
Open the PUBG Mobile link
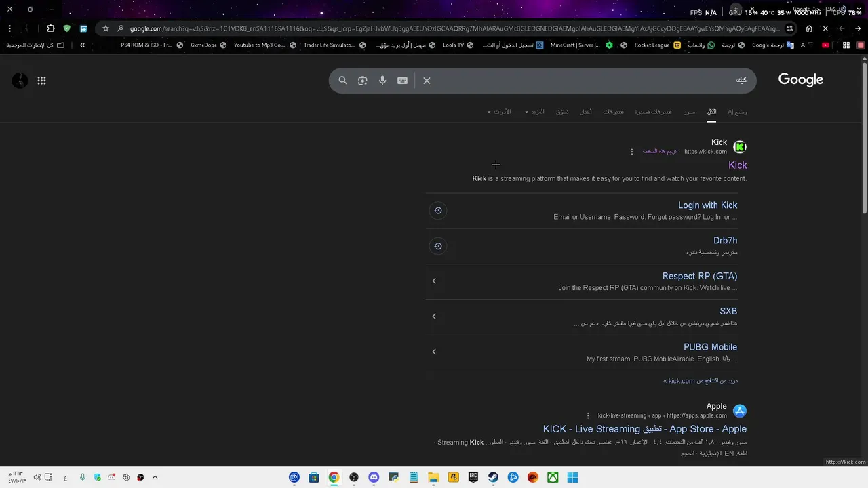710,347
